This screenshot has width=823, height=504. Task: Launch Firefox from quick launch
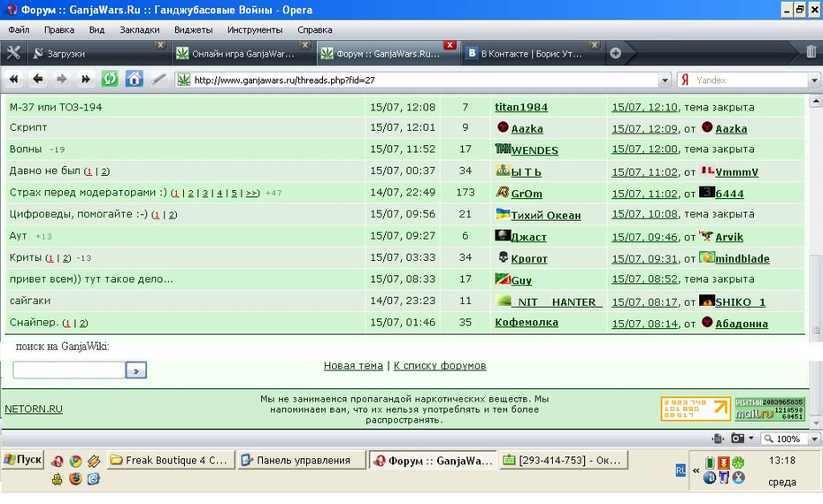[75, 478]
